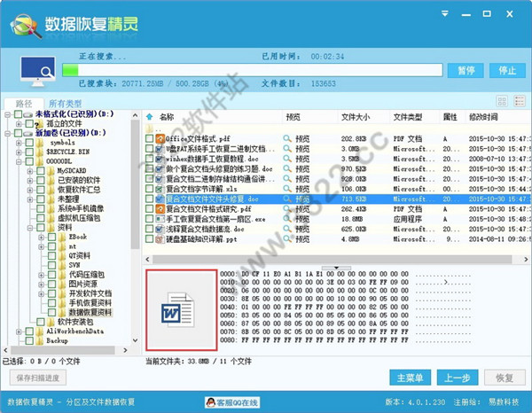Image resolution: width=532 pixels, height=413 pixels.
Task: Click the folder icon of MySDCARD
Action: point(51,170)
